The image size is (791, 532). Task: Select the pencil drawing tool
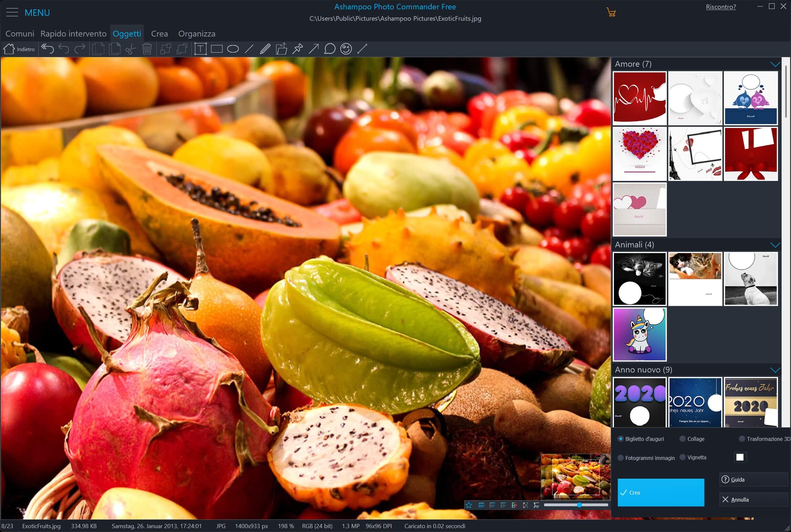click(265, 49)
